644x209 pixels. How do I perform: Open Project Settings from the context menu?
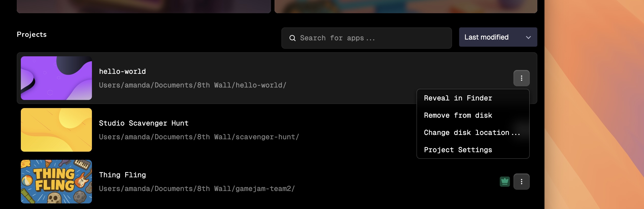[458, 150]
